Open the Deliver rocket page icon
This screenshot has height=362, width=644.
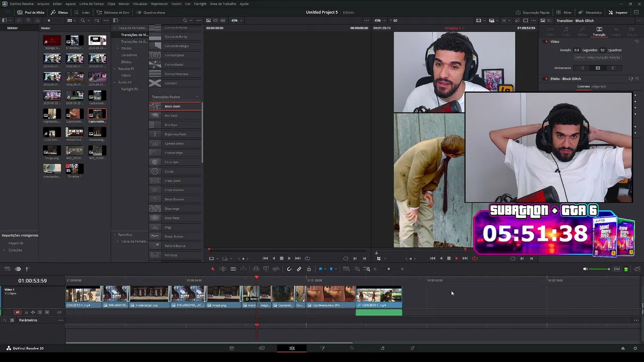coord(413,348)
